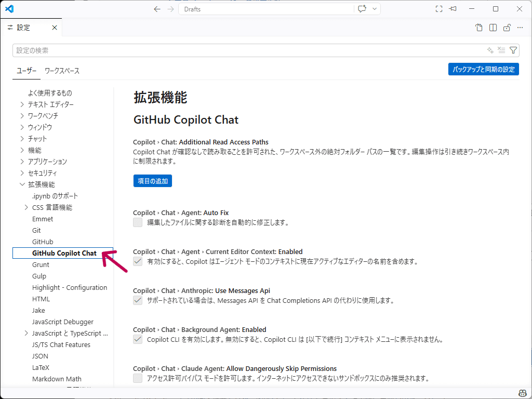Click the Copilot status icon at bottom right

523,393
